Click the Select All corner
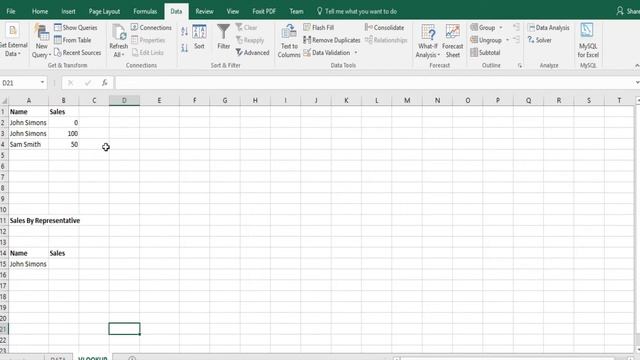 (x=4, y=100)
